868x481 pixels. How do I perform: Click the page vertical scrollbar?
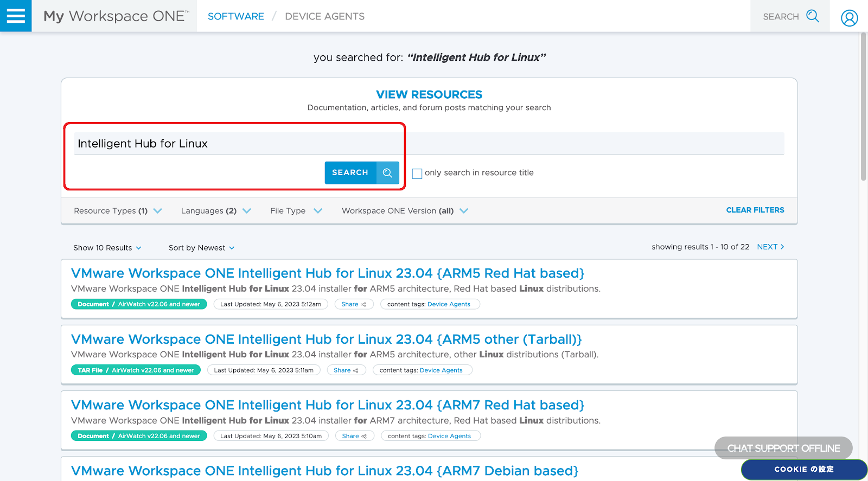864,106
